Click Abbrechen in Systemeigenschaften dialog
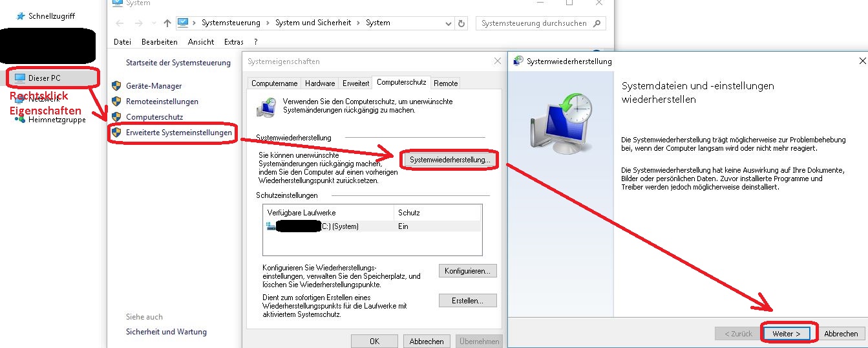 click(x=427, y=341)
